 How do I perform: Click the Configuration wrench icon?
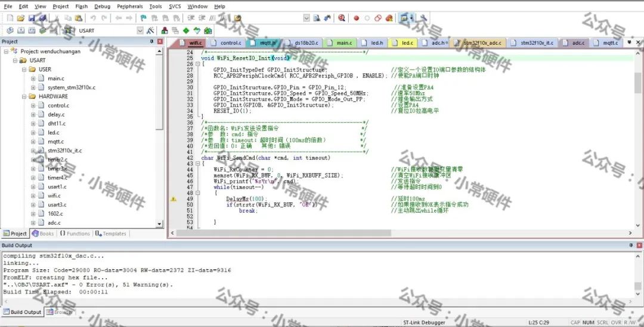[423, 18]
